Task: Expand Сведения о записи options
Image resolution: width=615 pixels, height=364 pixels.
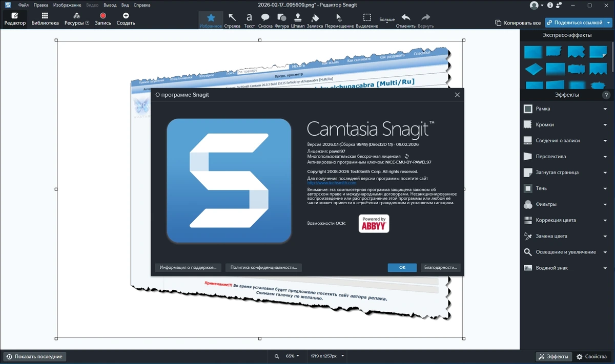Action: 605,141
